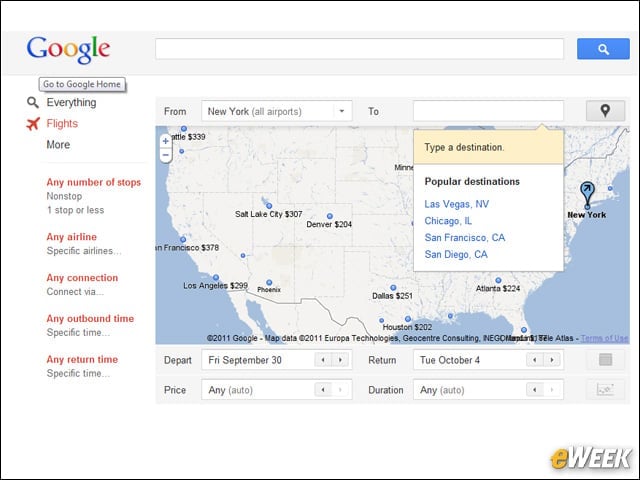Screen dimensions: 640x480
Task: Choose Las Vegas, NV destination
Action: point(457,204)
